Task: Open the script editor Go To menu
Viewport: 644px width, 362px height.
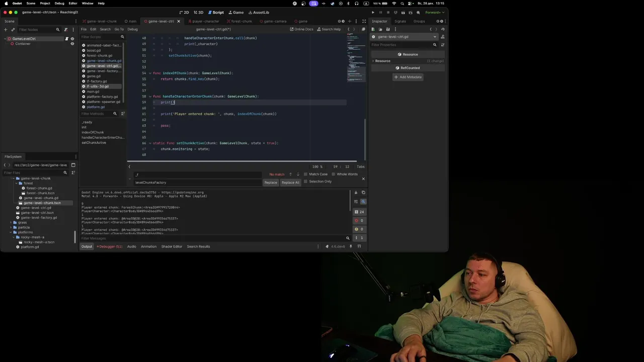Action: [119, 29]
